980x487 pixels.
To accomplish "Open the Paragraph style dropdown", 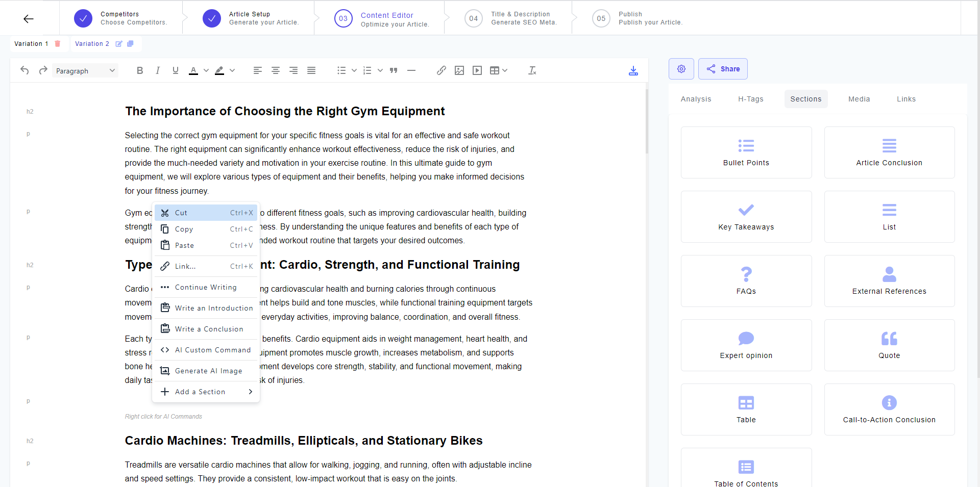I will 85,70.
